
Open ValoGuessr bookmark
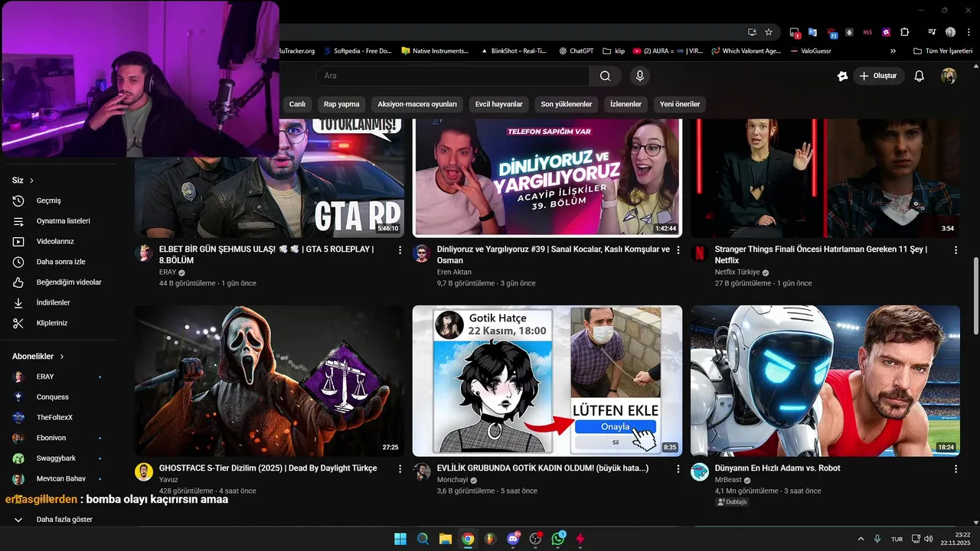tap(810, 51)
